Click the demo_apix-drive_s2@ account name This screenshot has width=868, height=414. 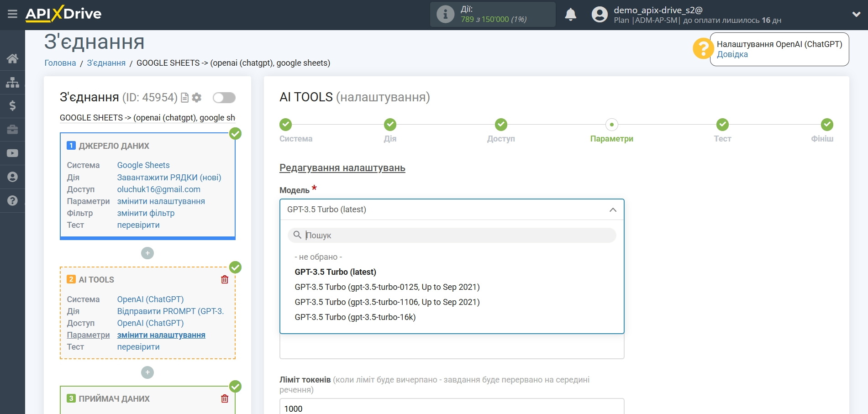pos(658,10)
